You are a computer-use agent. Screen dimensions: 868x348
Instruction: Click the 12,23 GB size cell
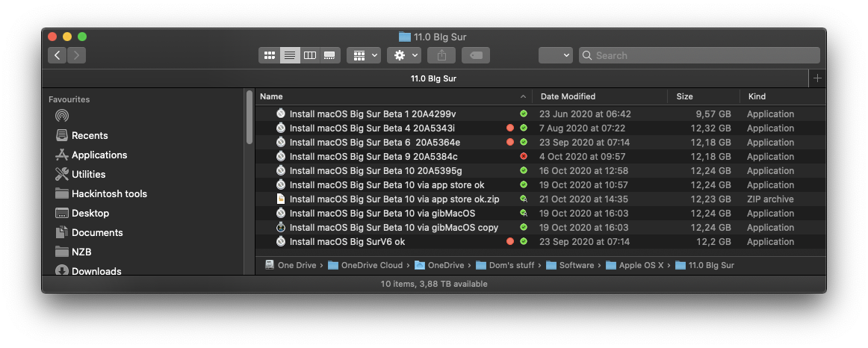(710, 199)
